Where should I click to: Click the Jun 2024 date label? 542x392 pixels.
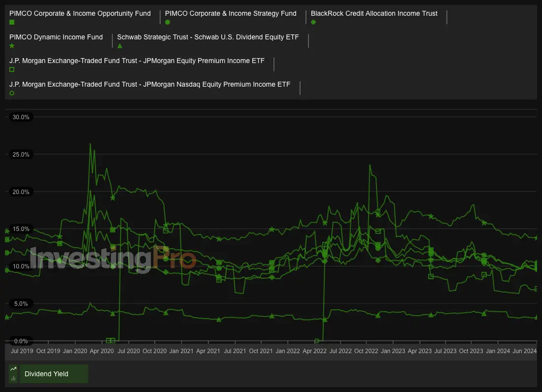point(525,351)
